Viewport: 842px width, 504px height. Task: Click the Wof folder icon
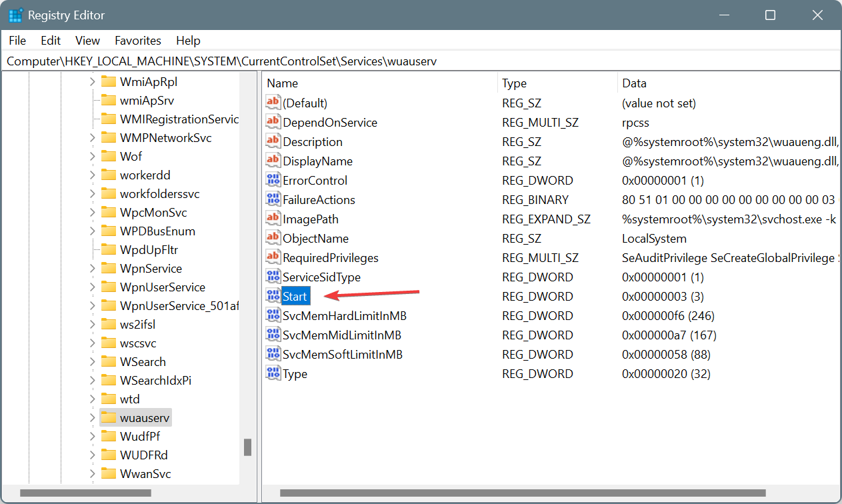(x=108, y=157)
